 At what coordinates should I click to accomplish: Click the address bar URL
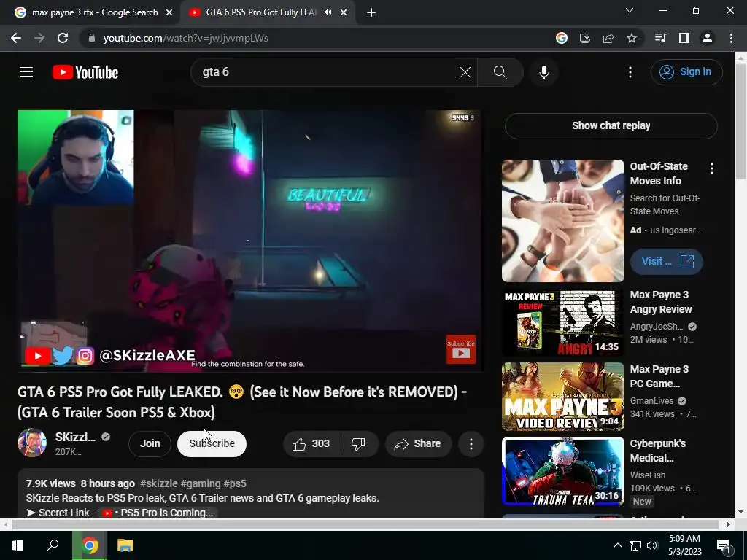[x=185, y=38]
